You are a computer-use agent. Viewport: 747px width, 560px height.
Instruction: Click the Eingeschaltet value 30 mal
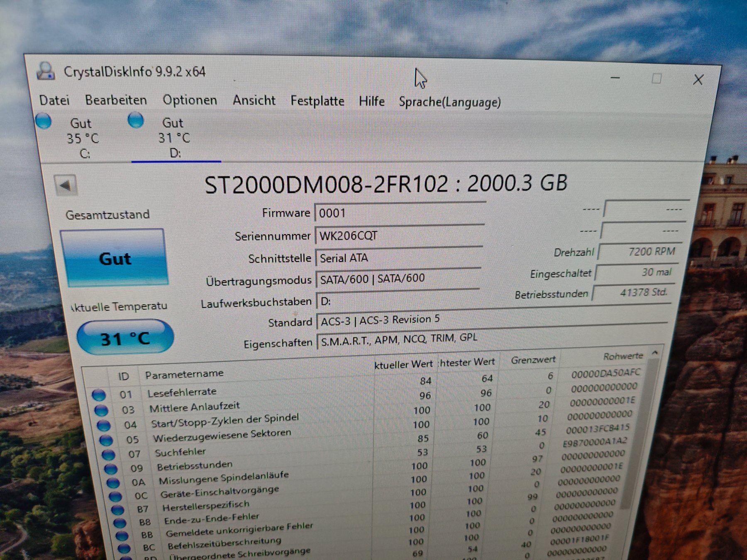636,273
